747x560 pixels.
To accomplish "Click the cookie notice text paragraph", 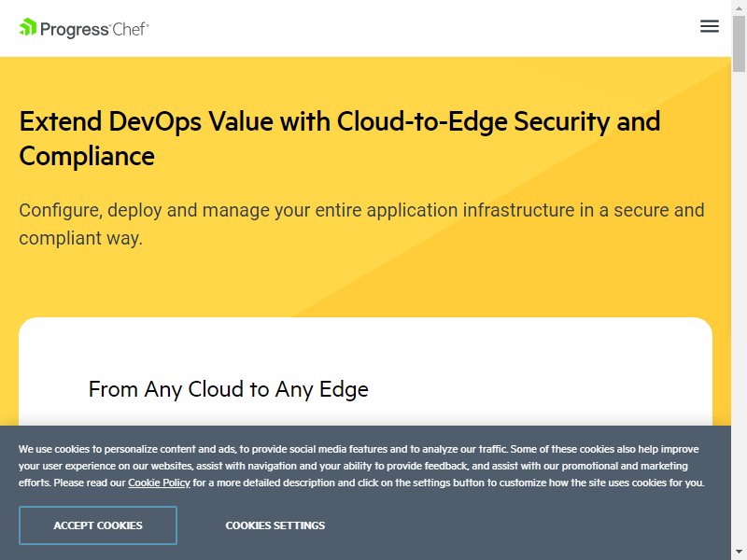I will 361,466.
